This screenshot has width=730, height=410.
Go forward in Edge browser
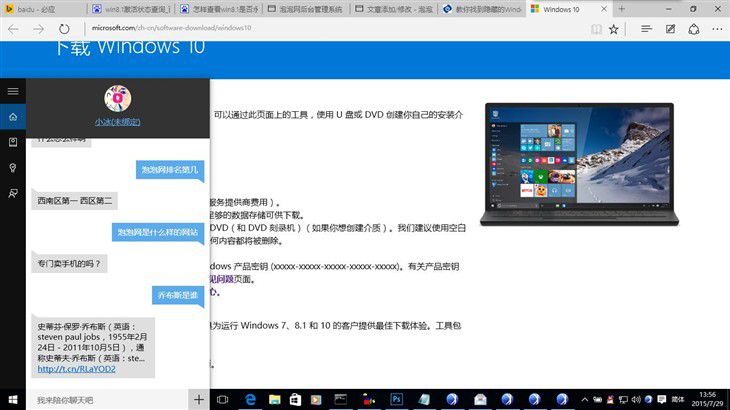coord(38,29)
